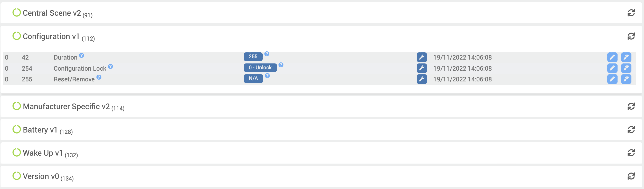Click the refresh icon for Configuration v1
This screenshot has height=189, width=644.
(x=631, y=36)
